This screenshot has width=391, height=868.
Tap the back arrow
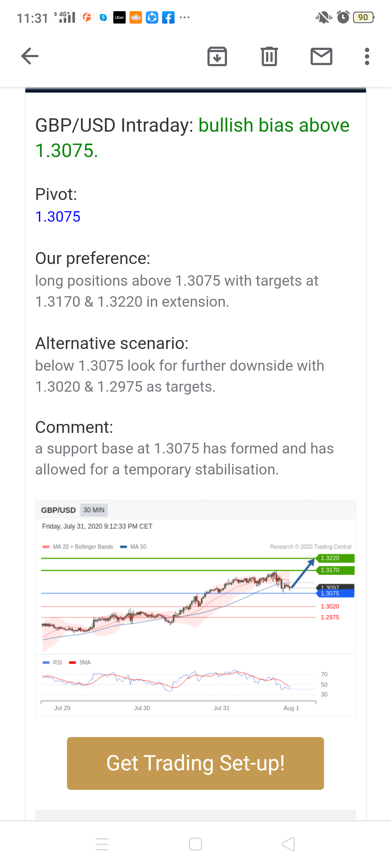coord(30,56)
